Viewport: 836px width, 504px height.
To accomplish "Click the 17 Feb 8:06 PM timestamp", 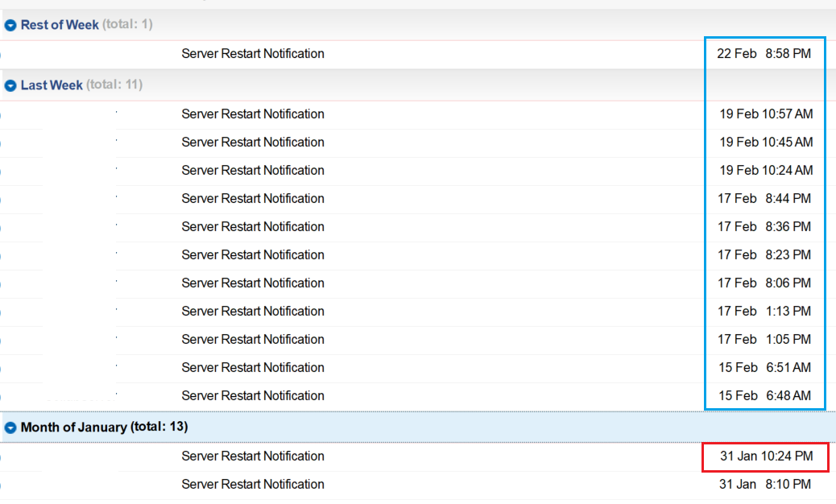I will tap(764, 283).
